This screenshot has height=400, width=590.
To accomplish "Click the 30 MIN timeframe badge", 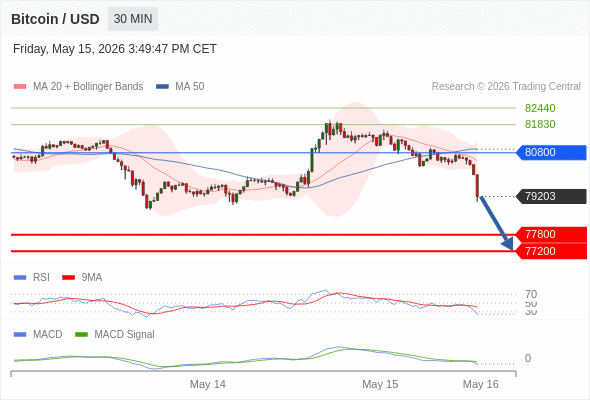I will [x=133, y=19].
